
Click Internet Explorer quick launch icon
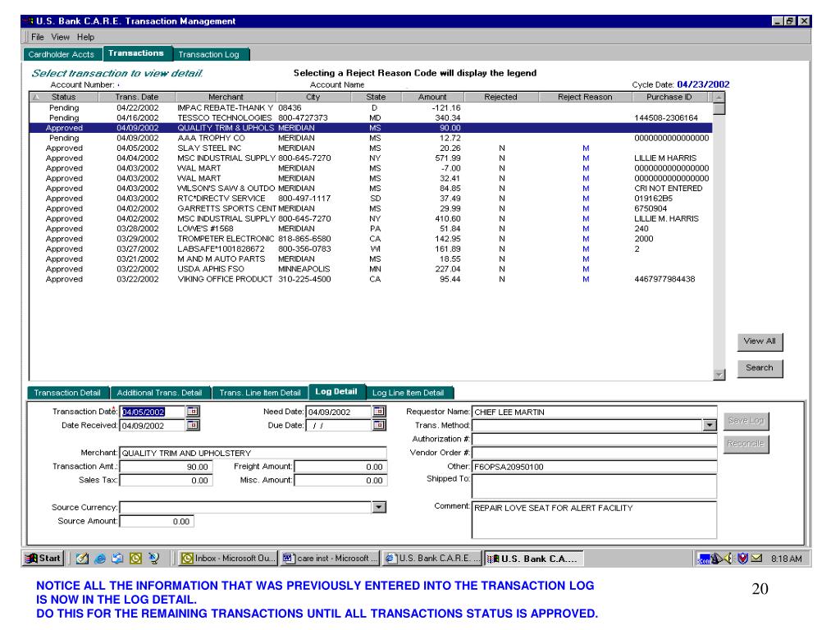(x=99, y=558)
